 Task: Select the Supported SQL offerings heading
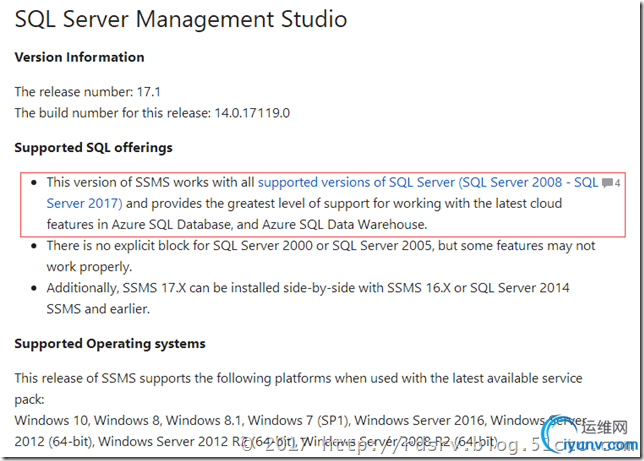click(x=93, y=148)
